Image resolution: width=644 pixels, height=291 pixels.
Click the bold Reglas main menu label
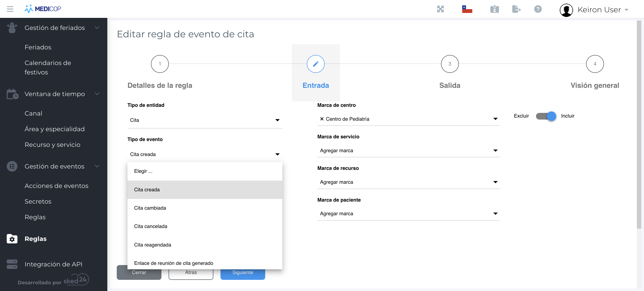pyautogui.click(x=36, y=239)
